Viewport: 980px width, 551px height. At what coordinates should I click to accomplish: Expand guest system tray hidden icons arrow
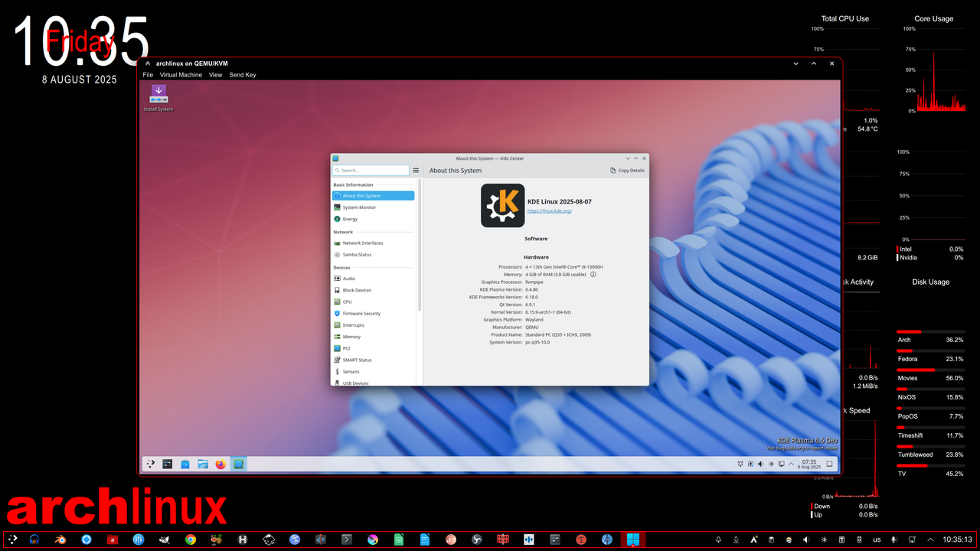tap(791, 464)
